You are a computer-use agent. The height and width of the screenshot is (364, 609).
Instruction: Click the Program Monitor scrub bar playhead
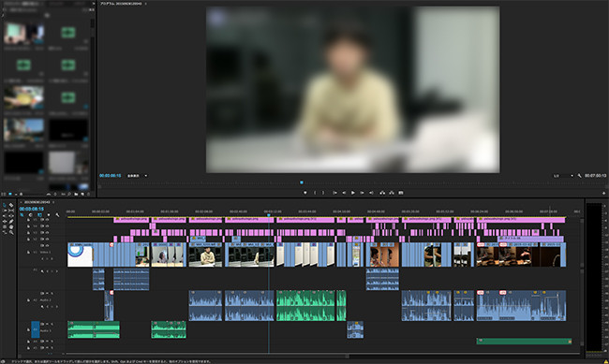tap(302, 182)
